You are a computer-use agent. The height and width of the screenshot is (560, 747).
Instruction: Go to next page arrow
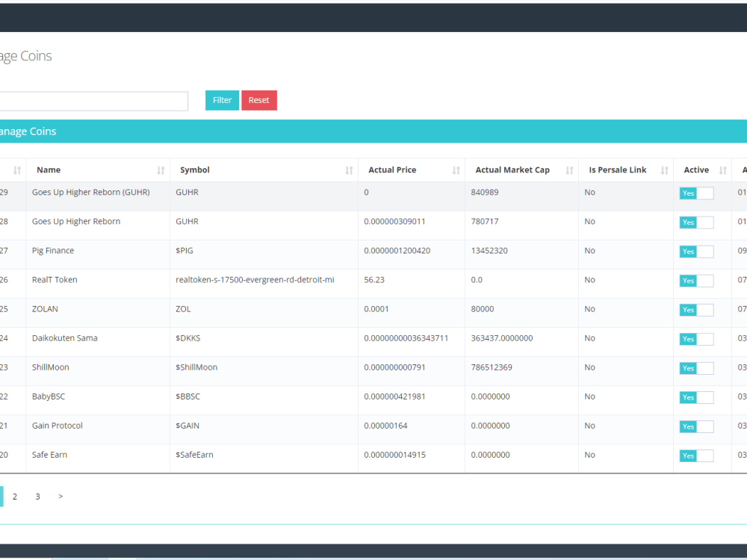pos(61,497)
